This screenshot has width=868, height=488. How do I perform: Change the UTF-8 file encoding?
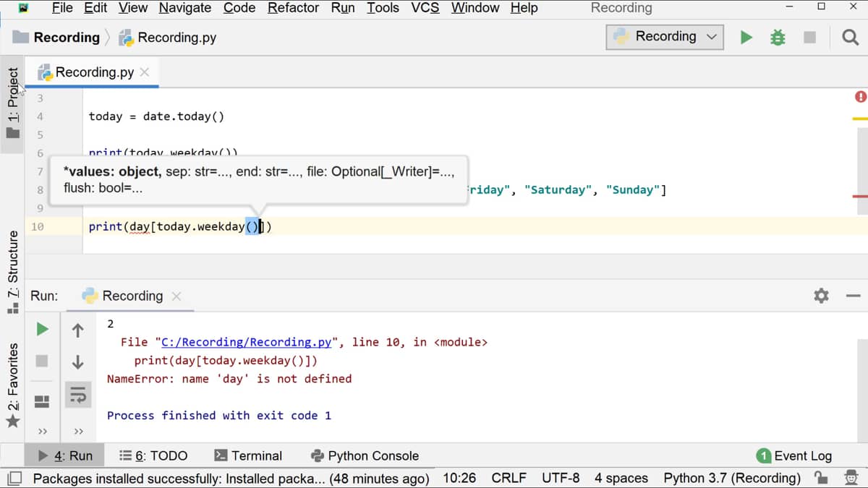561,479
